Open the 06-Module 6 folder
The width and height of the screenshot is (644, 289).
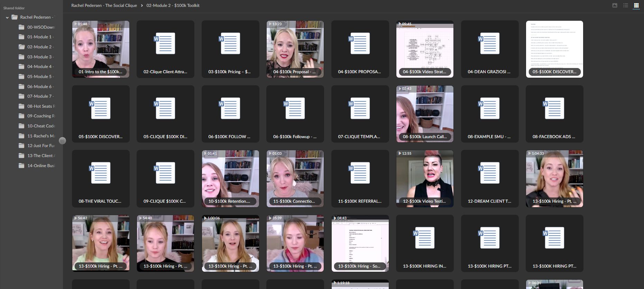coord(37,86)
